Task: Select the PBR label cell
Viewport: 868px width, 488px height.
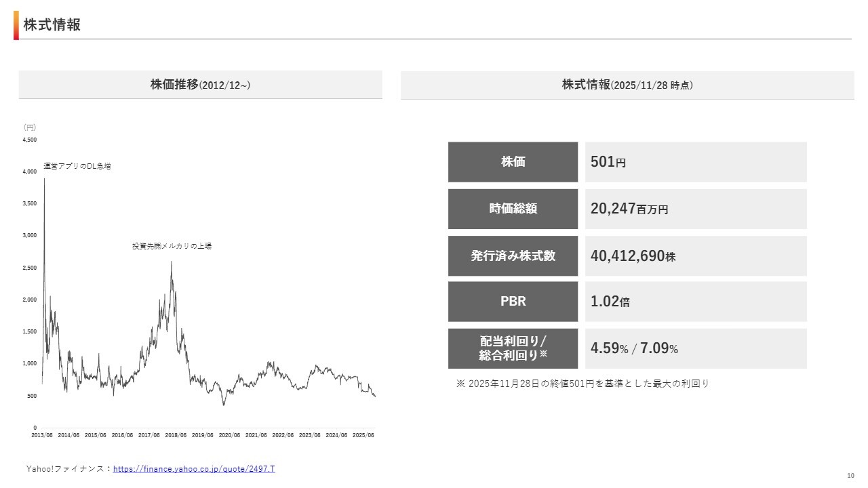Action: (x=513, y=302)
